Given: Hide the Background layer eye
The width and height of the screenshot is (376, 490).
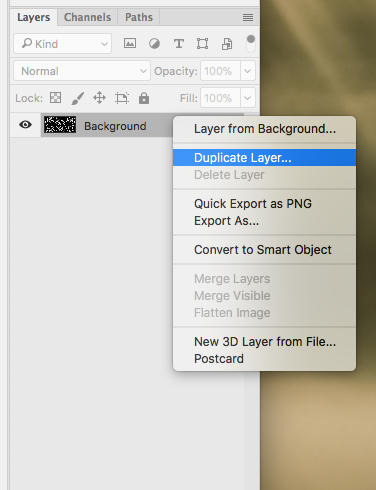Looking at the screenshot, I should coord(25,125).
